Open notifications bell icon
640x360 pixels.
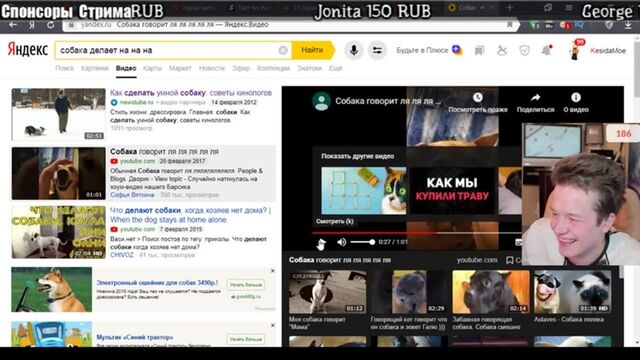pos(546,51)
